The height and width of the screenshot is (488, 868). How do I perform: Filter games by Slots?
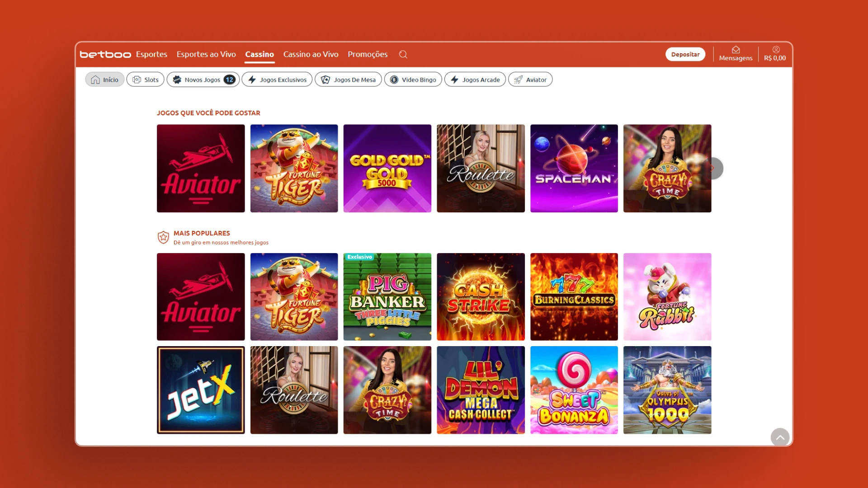click(145, 80)
